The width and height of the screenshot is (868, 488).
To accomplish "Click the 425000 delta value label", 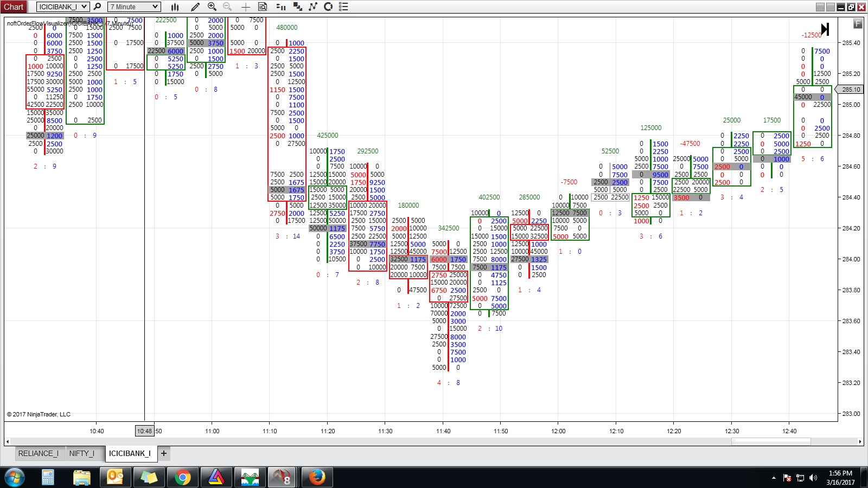I will click(x=328, y=136).
